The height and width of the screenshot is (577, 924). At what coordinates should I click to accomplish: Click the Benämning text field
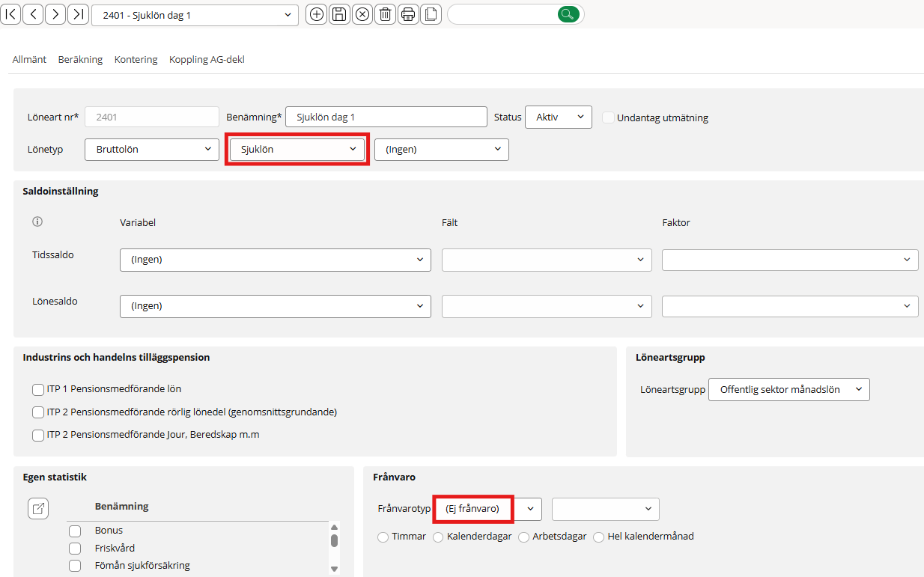coord(386,117)
